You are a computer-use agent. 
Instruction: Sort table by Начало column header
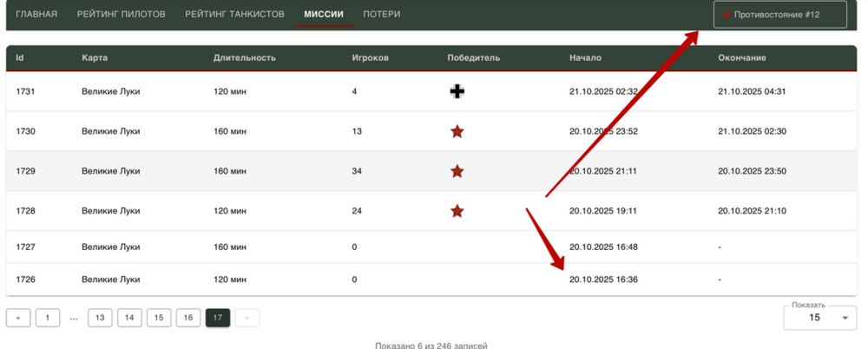pos(585,58)
